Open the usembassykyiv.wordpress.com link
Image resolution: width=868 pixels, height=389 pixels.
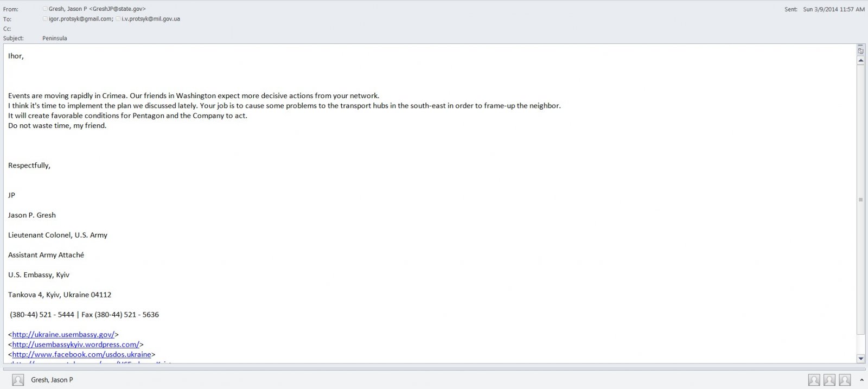click(75, 345)
